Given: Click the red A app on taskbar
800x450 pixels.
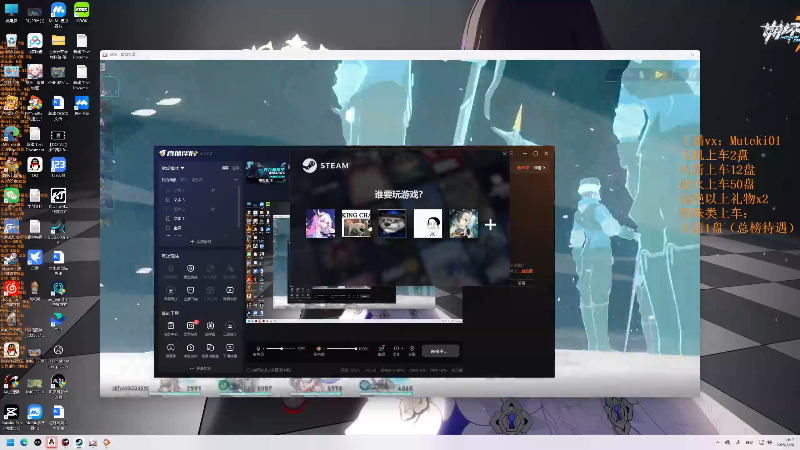Looking at the screenshot, I should (52, 442).
